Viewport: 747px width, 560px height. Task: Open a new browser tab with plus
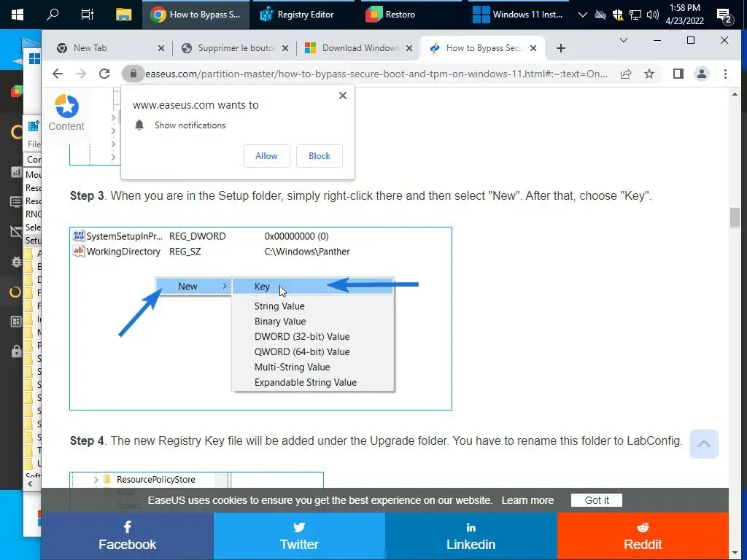click(x=561, y=48)
